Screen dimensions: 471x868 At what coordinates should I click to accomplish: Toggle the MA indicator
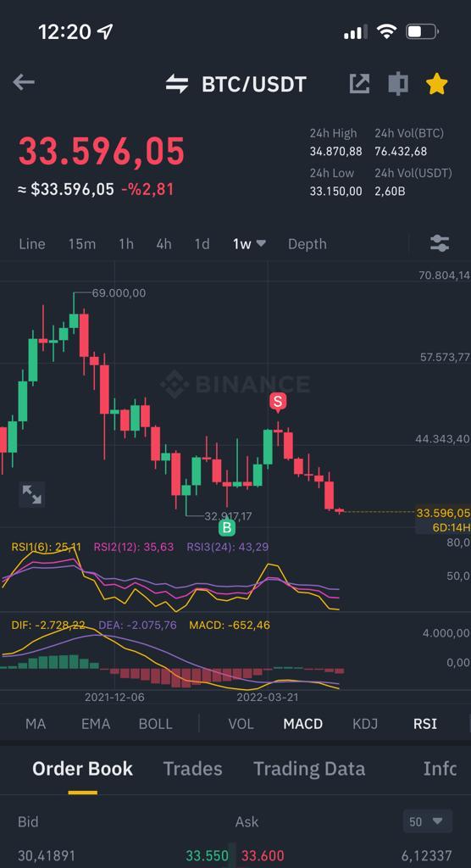[36, 724]
